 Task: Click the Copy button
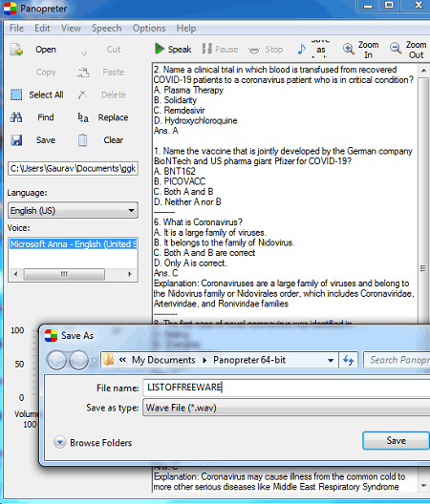tap(46, 73)
